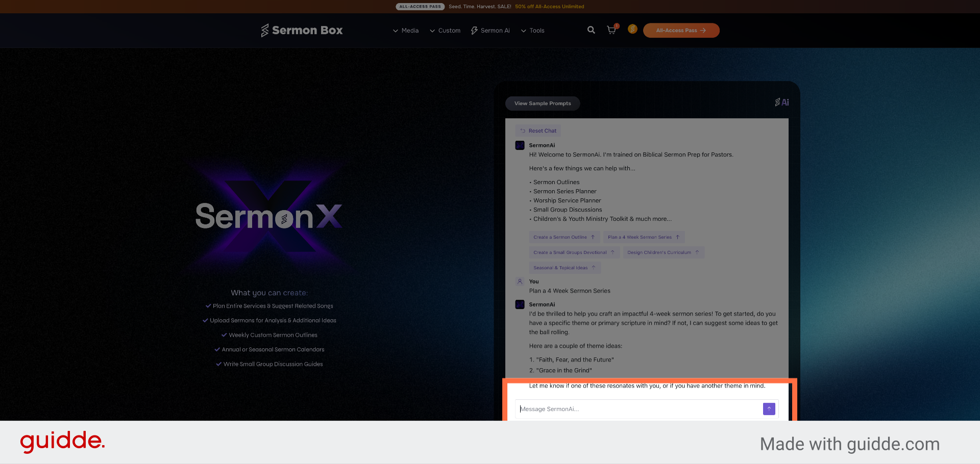Click the "Faith, Fear, and the Future" theme text
The height and width of the screenshot is (464, 980).
(x=575, y=360)
